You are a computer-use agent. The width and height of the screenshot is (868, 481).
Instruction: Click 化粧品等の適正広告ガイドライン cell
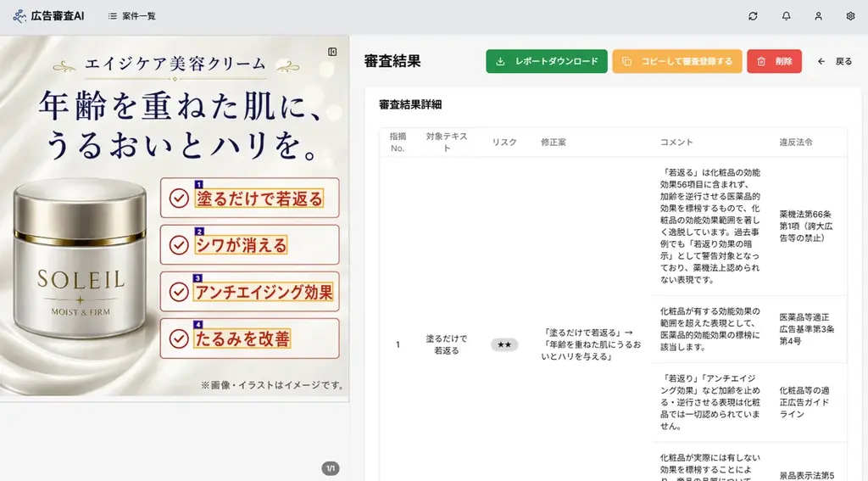(804, 402)
